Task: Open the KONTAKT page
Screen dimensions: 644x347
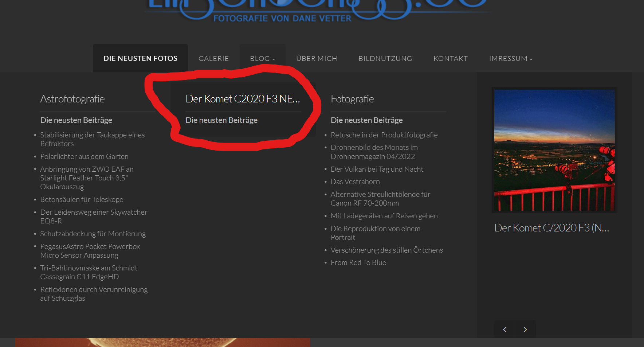Action: coord(450,58)
